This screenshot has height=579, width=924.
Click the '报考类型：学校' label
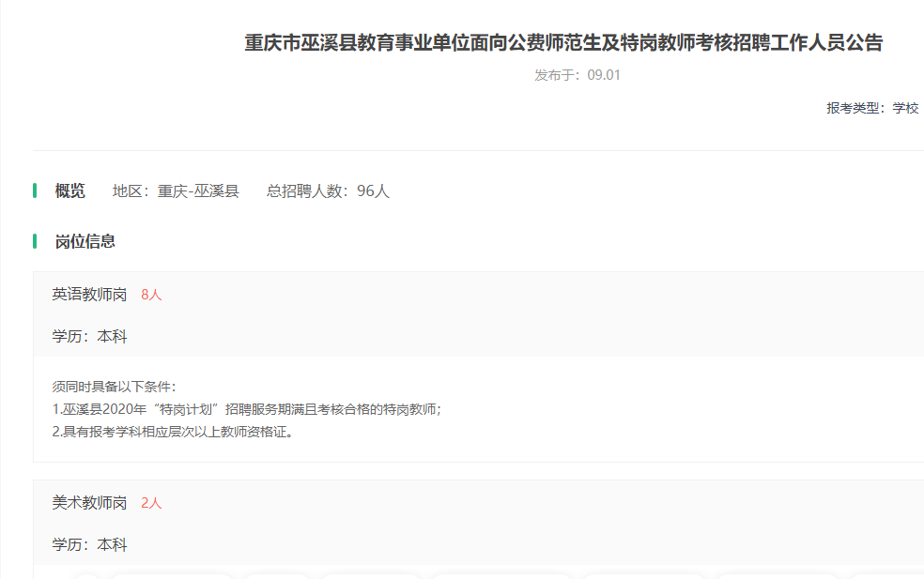[872, 108]
